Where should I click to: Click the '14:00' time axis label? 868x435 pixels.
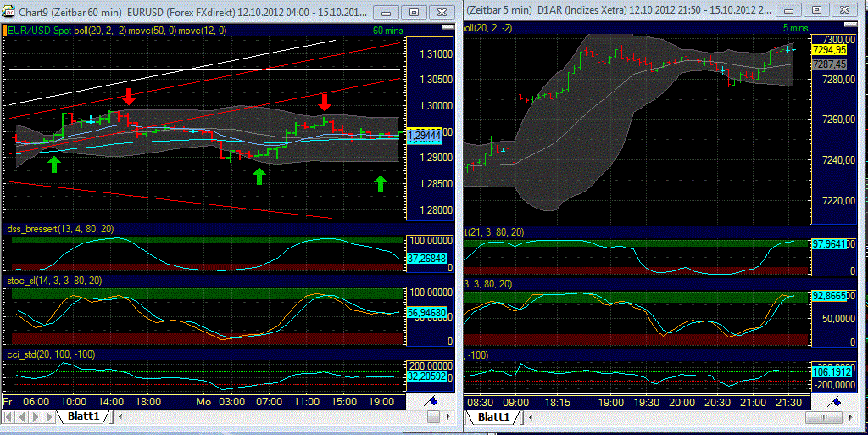tap(111, 402)
